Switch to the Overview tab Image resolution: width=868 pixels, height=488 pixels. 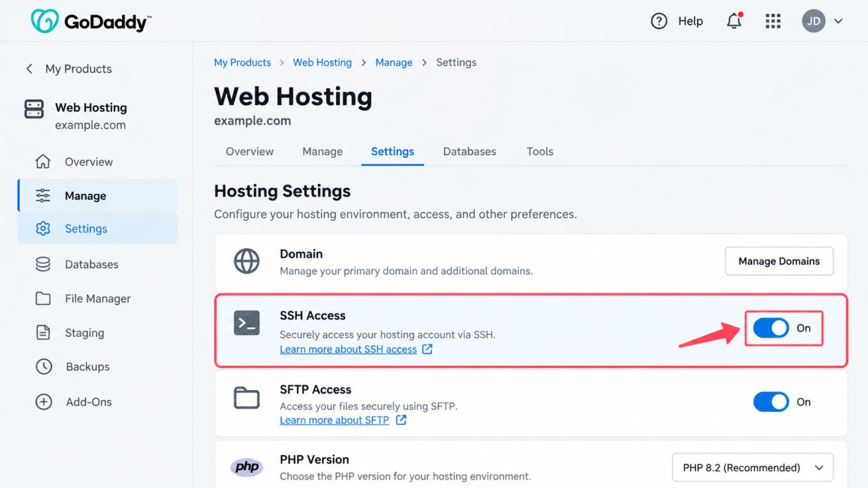coord(250,152)
